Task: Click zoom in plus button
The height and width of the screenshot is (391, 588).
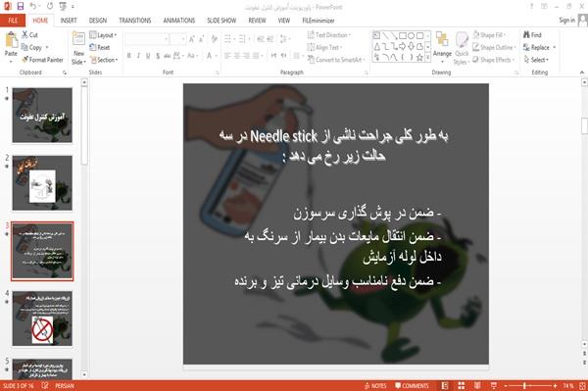Action: [x=555, y=386]
